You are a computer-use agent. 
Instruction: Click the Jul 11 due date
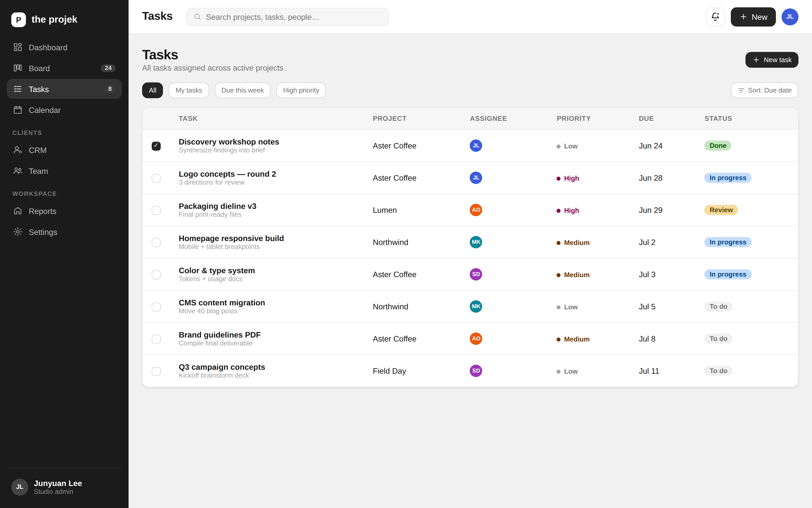pos(649,371)
